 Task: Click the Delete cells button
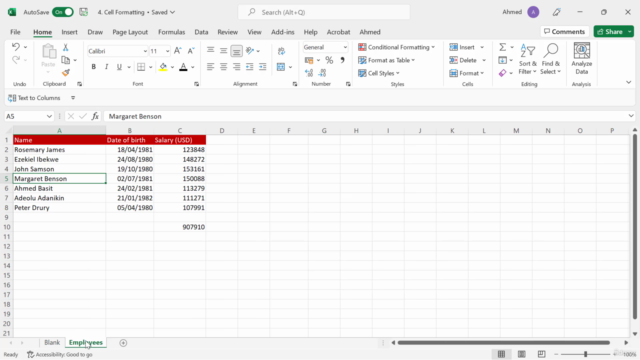pos(467,60)
